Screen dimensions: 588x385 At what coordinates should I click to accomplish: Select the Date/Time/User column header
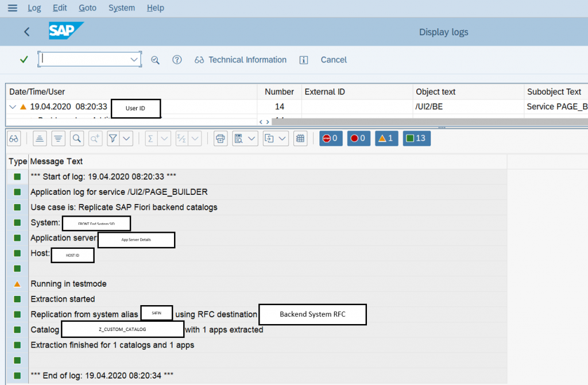[131, 91]
